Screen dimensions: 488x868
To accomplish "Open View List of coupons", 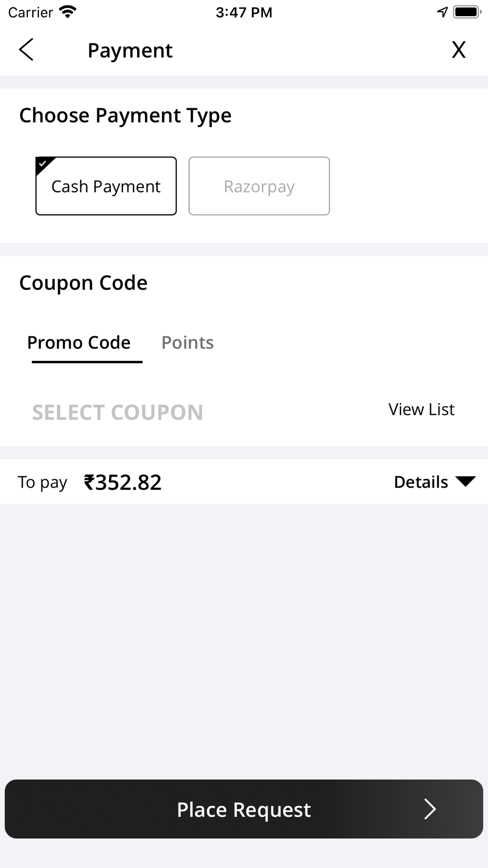I will click(x=421, y=410).
